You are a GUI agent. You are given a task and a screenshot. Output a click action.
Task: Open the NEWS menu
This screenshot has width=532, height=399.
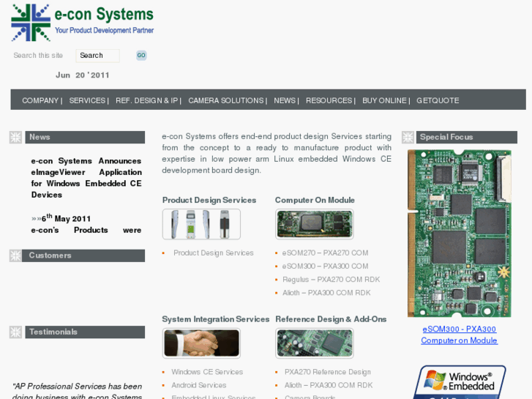pos(285,100)
